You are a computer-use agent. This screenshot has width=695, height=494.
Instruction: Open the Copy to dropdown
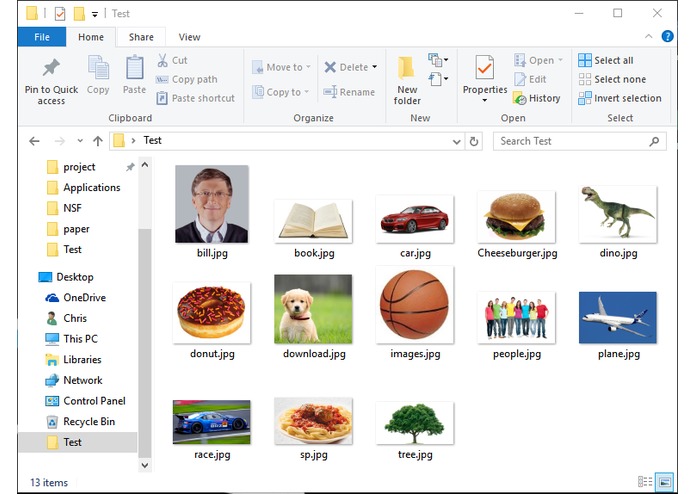[280, 92]
